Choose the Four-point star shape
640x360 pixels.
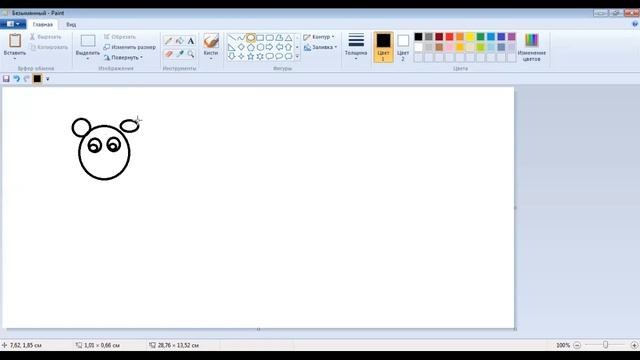click(x=241, y=56)
